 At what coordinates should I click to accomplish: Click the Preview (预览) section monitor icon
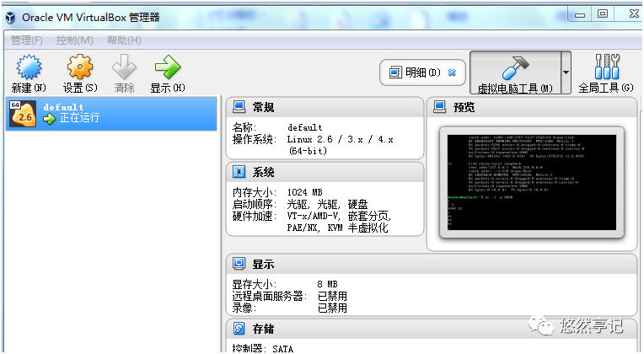pos(439,107)
